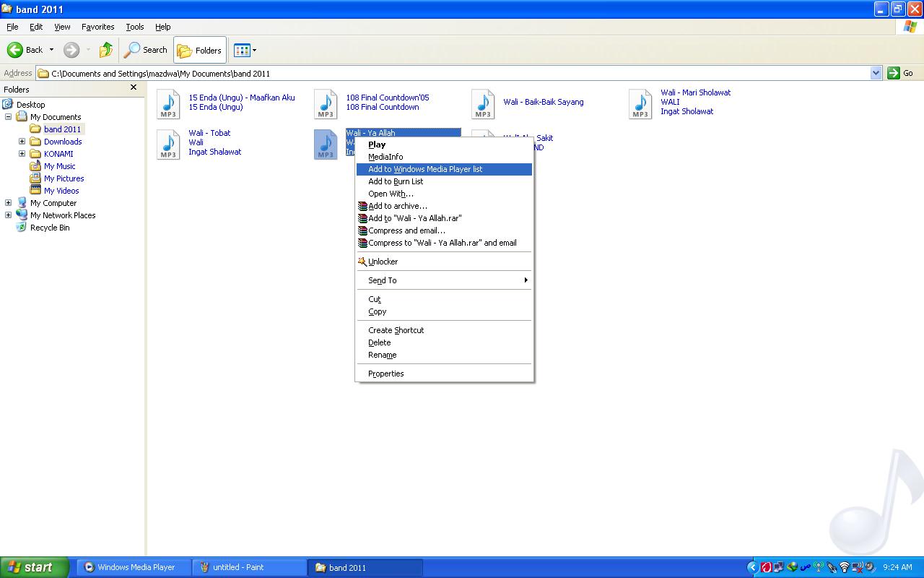Switch to Windows Media Player taskbar button
This screenshot has width=924, height=578.
[134, 567]
